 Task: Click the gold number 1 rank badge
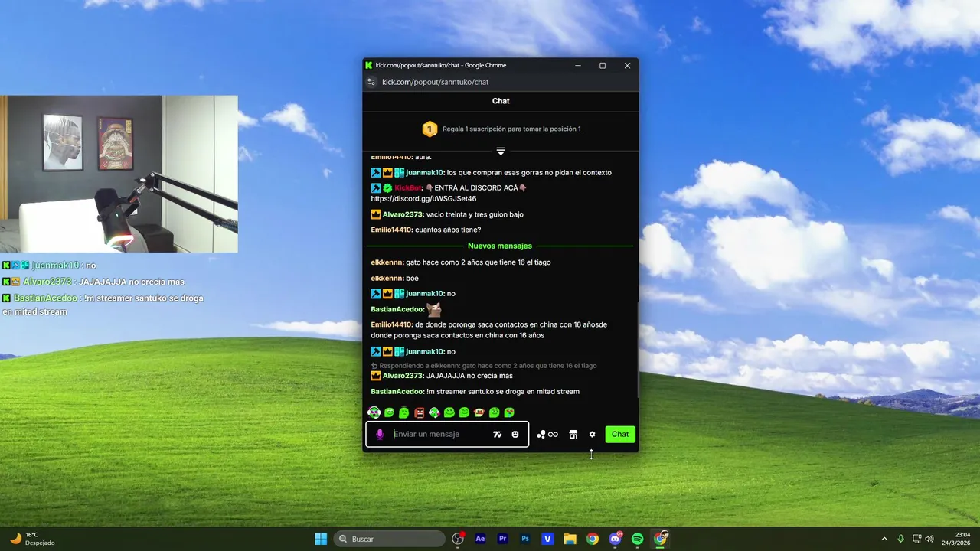pyautogui.click(x=430, y=129)
